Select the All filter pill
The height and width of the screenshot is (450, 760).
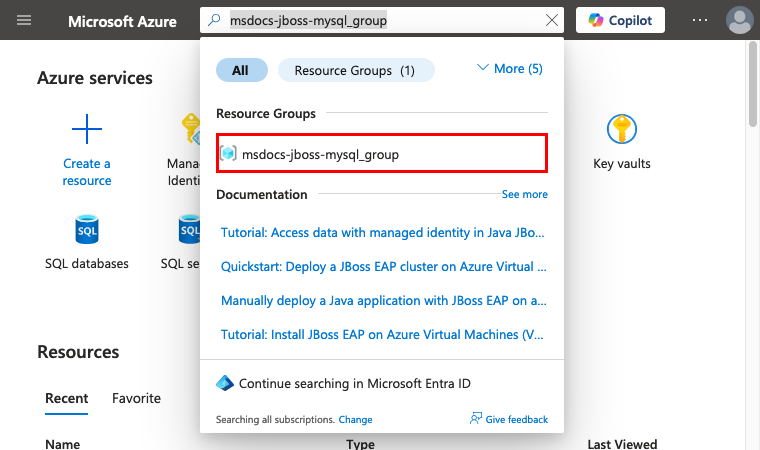241,70
